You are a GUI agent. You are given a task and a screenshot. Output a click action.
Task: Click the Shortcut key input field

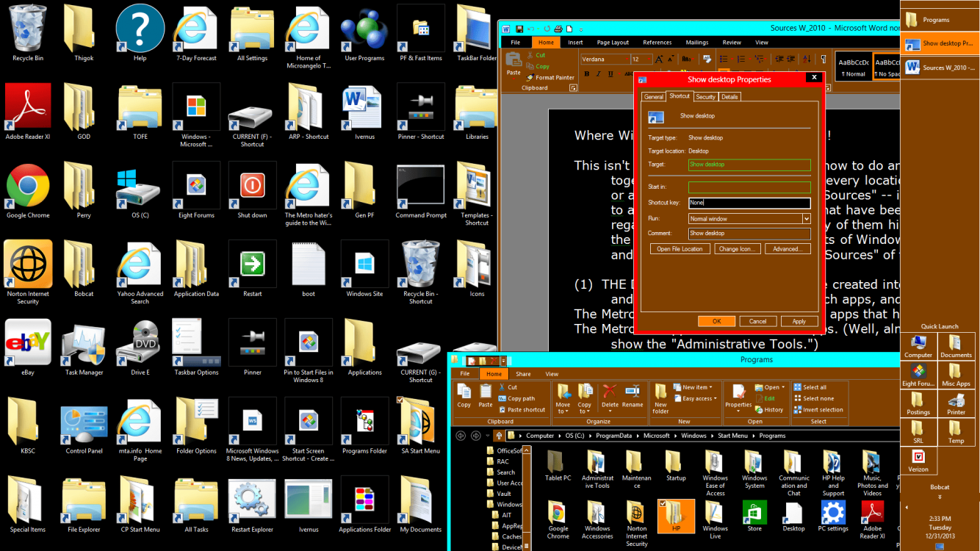(749, 204)
